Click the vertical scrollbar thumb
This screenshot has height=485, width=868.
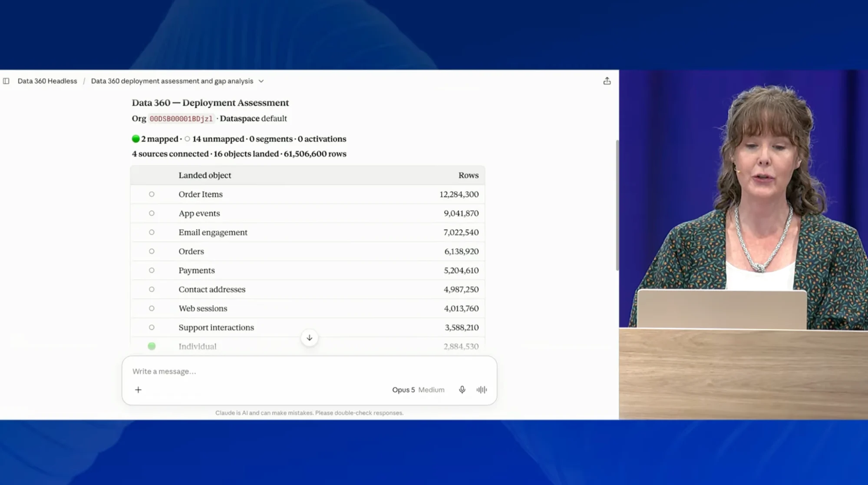coord(617,205)
